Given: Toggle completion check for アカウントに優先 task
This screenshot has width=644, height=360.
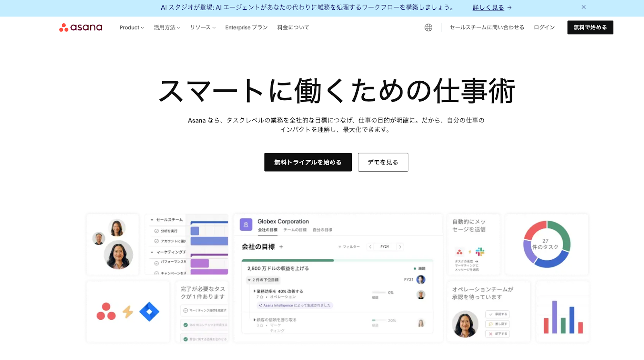Looking at the screenshot, I should 157,241.
